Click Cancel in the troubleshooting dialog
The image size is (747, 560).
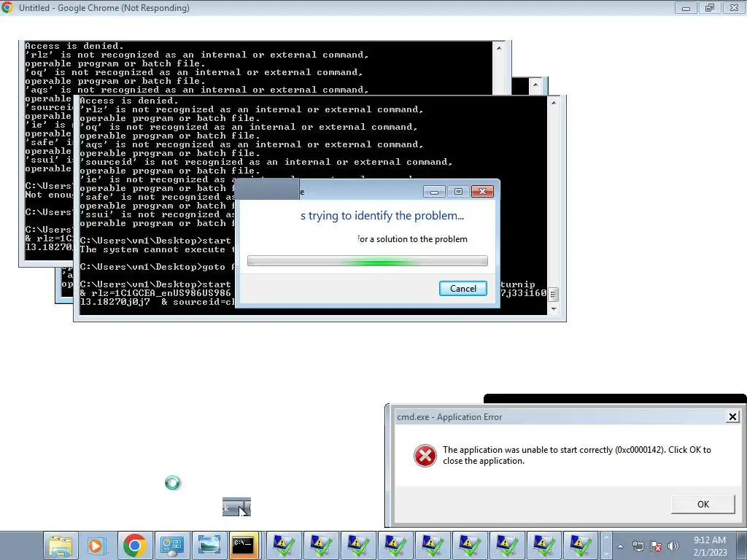462,289
